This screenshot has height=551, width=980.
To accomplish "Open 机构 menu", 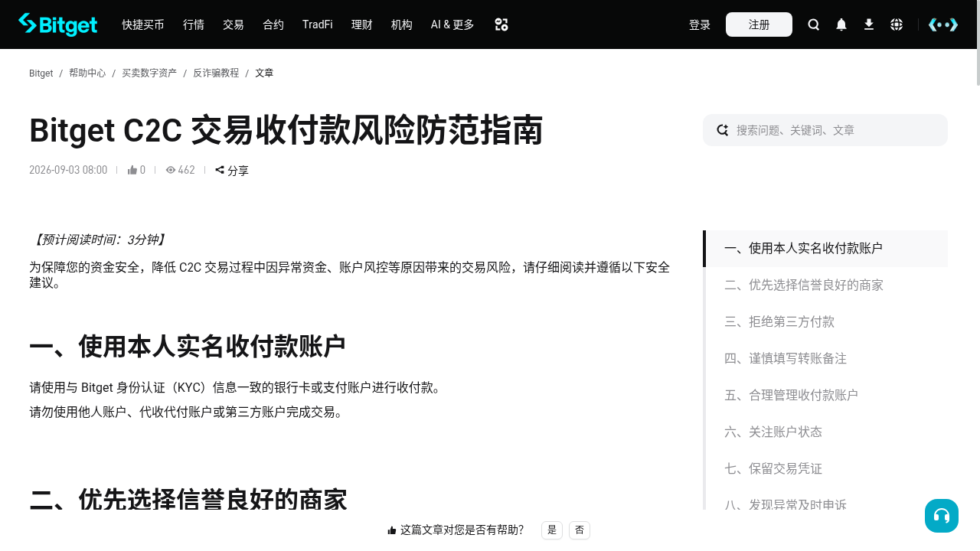I will tap(402, 24).
